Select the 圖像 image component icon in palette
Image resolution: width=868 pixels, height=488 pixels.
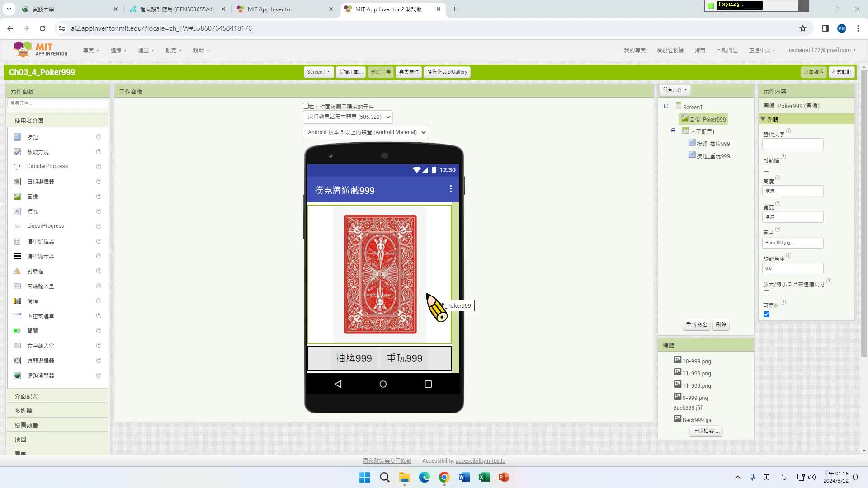tap(17, 197)
